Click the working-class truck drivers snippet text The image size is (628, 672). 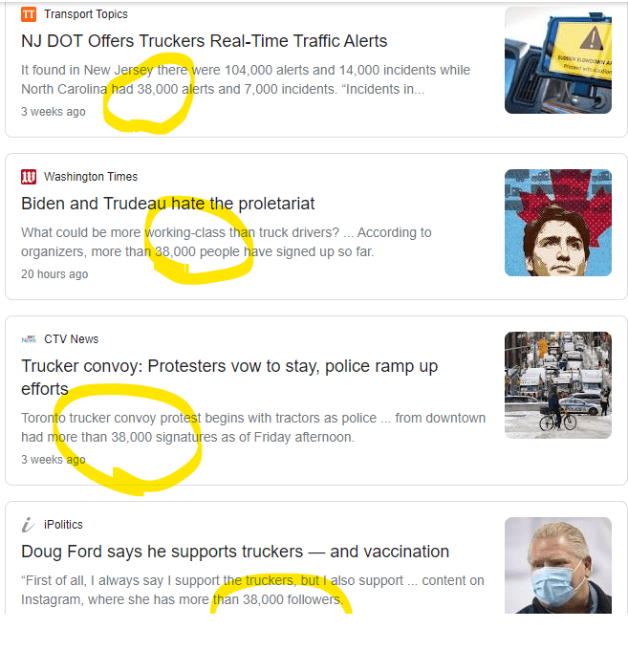(227, 242)
